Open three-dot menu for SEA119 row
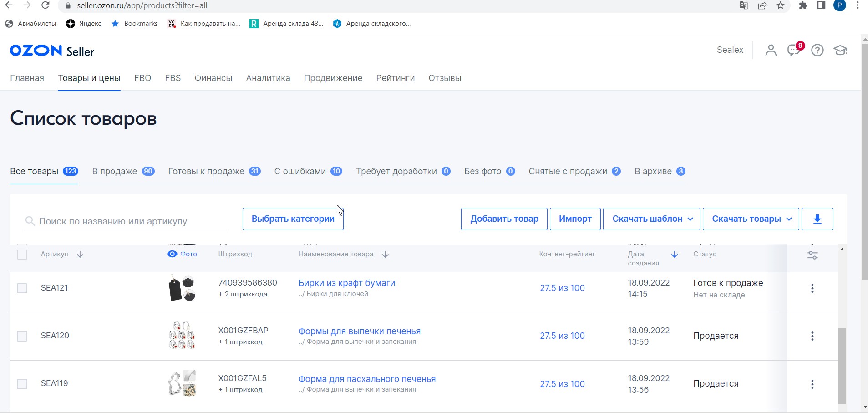868x413 pixels. [x=812, y=384]
